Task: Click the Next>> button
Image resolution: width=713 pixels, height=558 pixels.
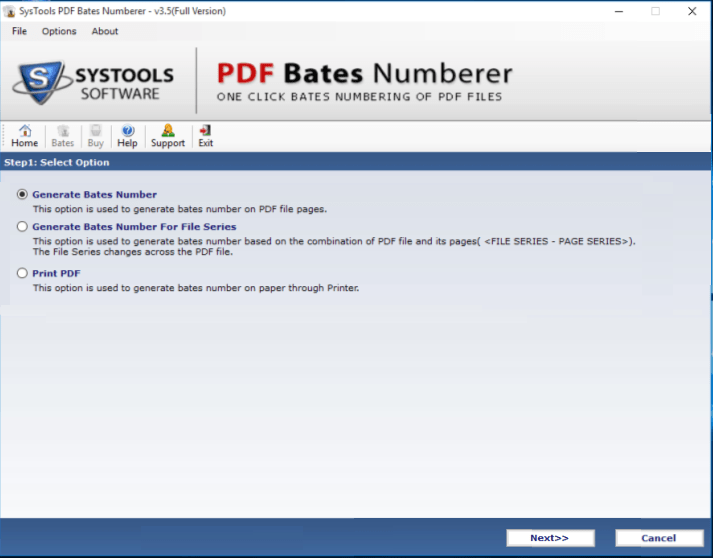Action: pyautogui.click(x=550, y=538)
